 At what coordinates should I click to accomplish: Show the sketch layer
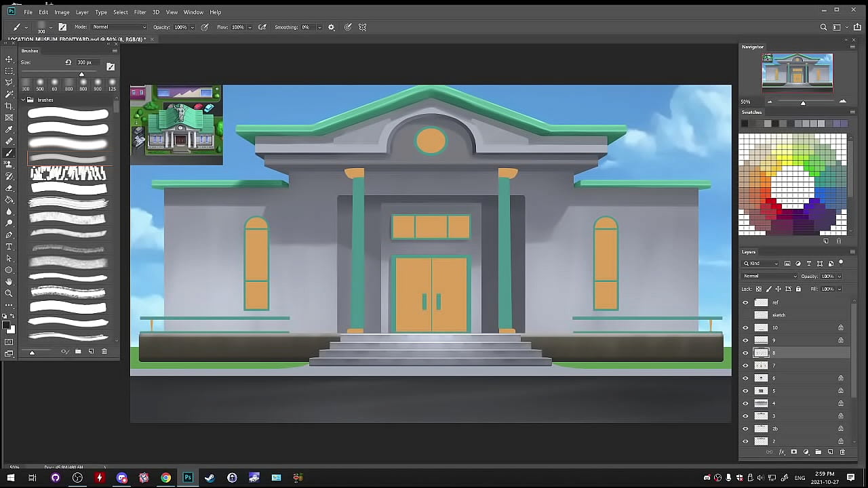coord(745,315)
